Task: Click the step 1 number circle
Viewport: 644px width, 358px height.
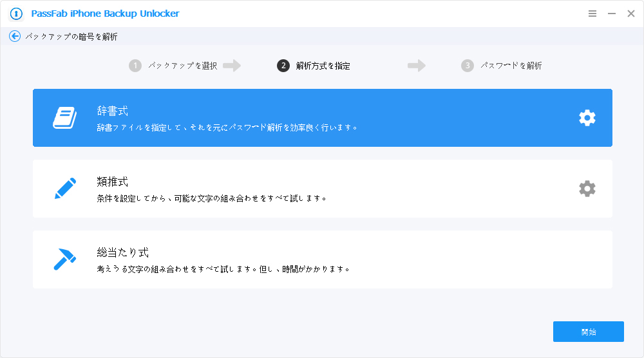Action: 135,66
